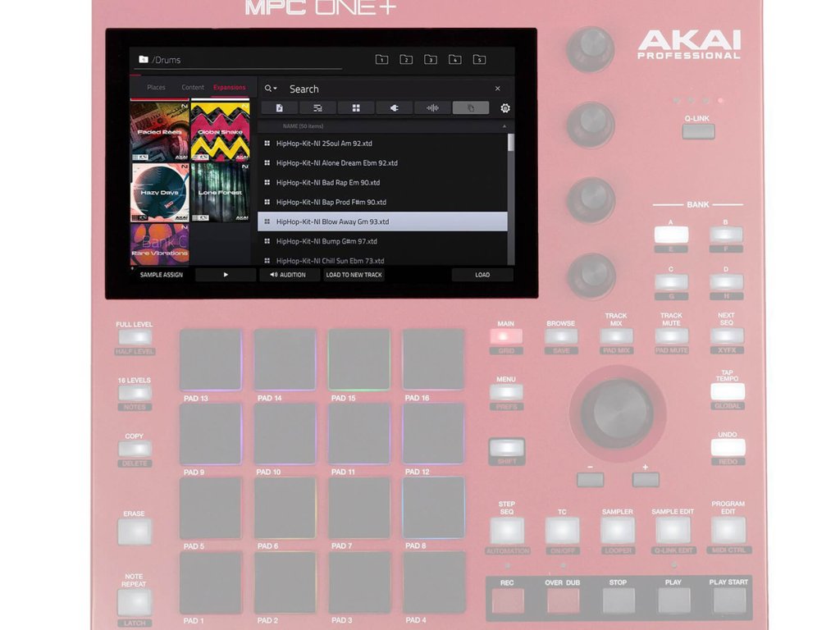840x630 pixels.
Task: Tap LOAD TO NEW TRACK
Action: click(354, 275)
